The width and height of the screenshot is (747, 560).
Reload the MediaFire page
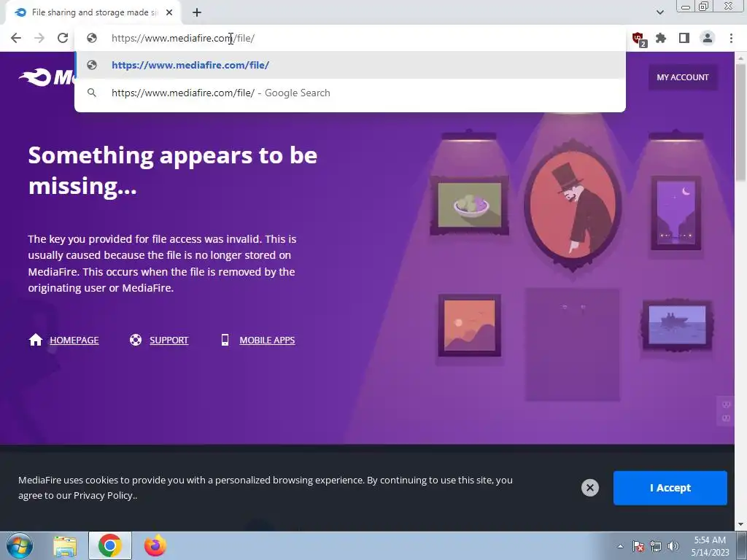[x=63, y=38]
